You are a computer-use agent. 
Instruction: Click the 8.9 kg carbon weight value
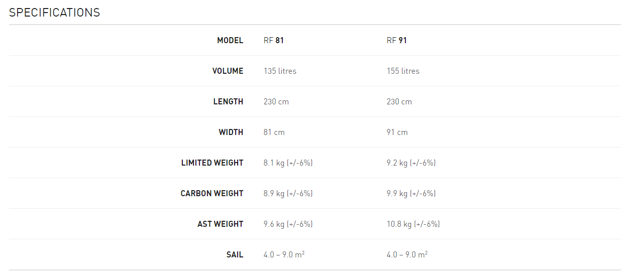point(288,193)
